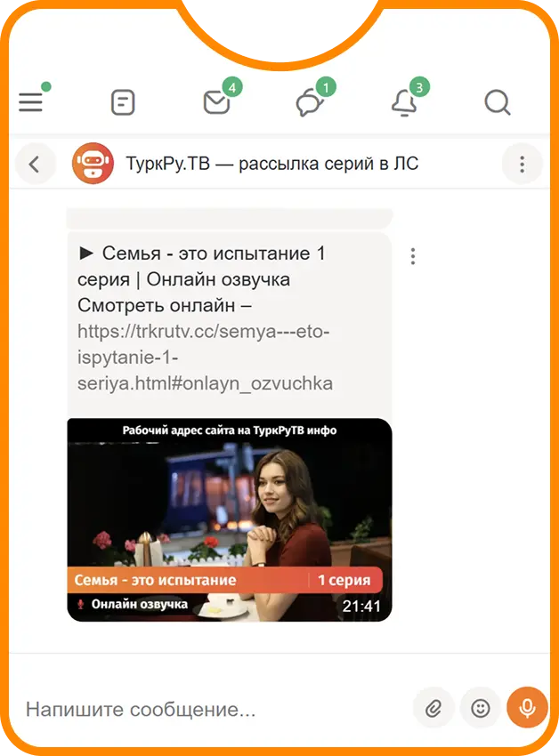Select the 1 серия label on the video
The height and width of the screenshot is (756, 559).
pos(344,580)
